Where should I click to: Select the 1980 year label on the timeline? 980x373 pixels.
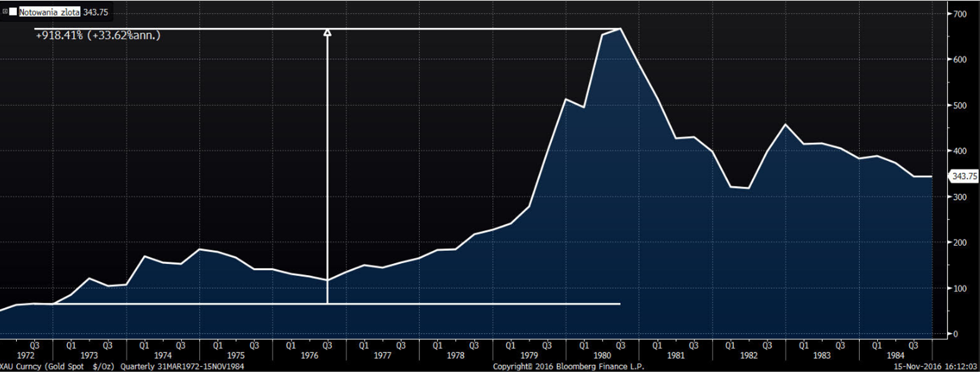[x=602, y=356]
